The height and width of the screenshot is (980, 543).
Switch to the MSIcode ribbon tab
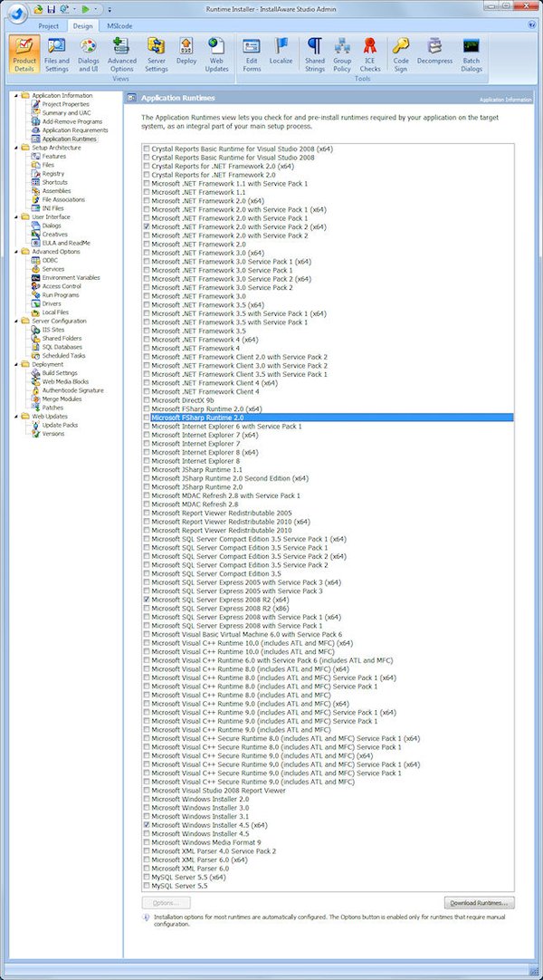[x=119, y=26]
